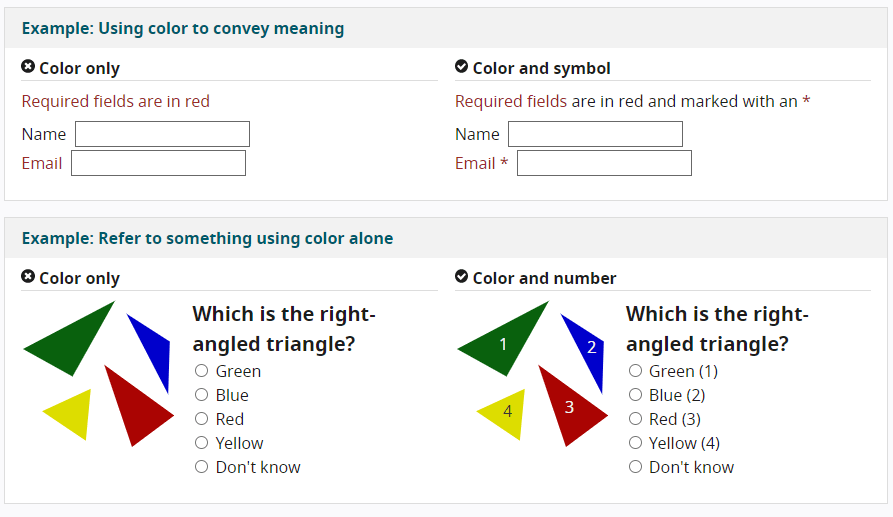Click the checkmark icon beside 'Color and number'
Viewport: 893px width, 517px height.
[461, 277]
